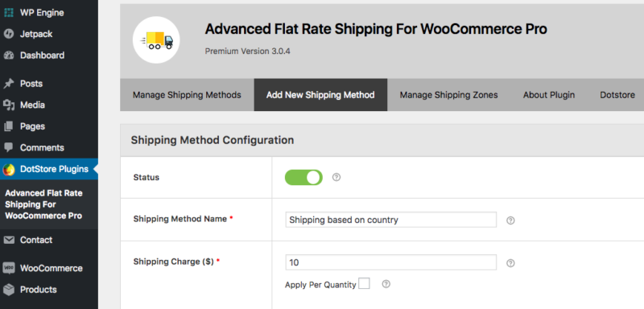Screen dimensions: 644x309
Task: Open the Pages icon in sidebar
Action: point(9,126)
